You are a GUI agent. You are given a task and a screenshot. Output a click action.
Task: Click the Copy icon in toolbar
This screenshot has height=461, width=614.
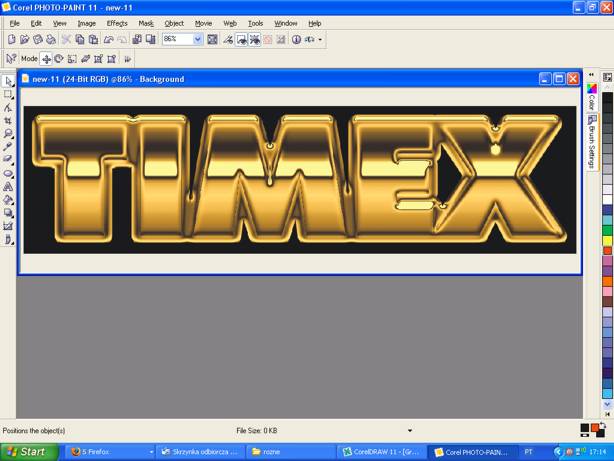pos(80,40)
